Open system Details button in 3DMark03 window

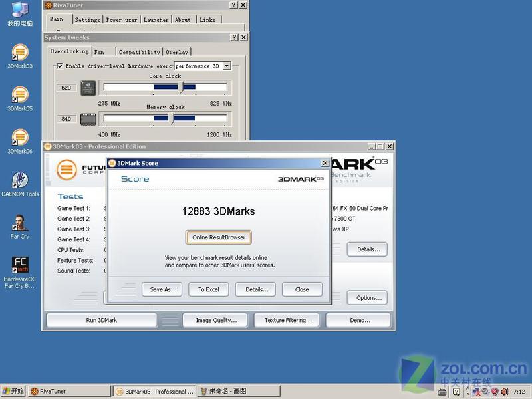pos(367,249)
